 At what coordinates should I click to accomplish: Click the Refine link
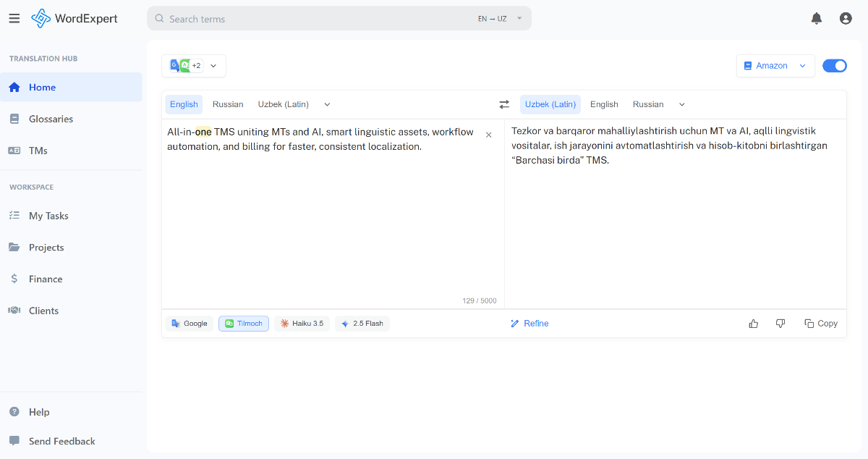pos(529,323)
